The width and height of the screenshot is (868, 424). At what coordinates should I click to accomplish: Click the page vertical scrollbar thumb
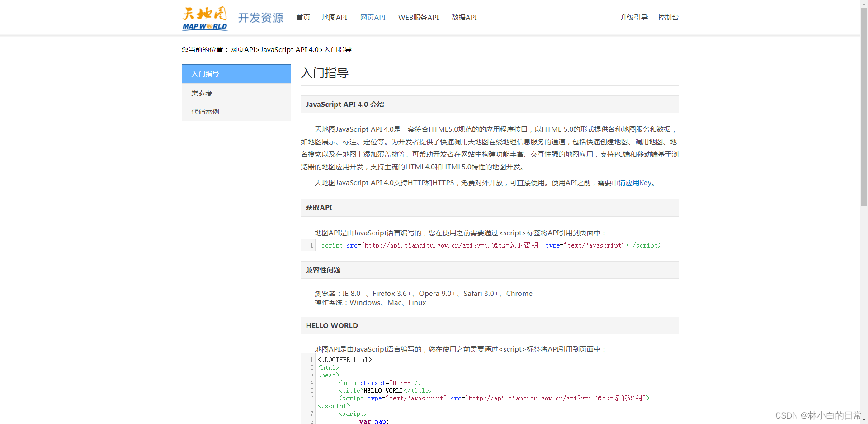[864, 107]
